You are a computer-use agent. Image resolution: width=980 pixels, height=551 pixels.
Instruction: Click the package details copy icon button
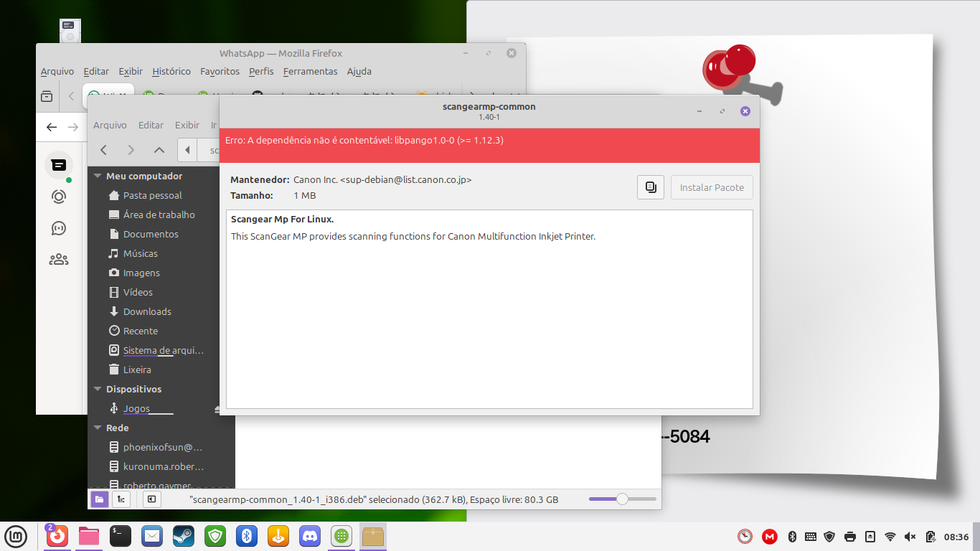(x=650, y=187)
